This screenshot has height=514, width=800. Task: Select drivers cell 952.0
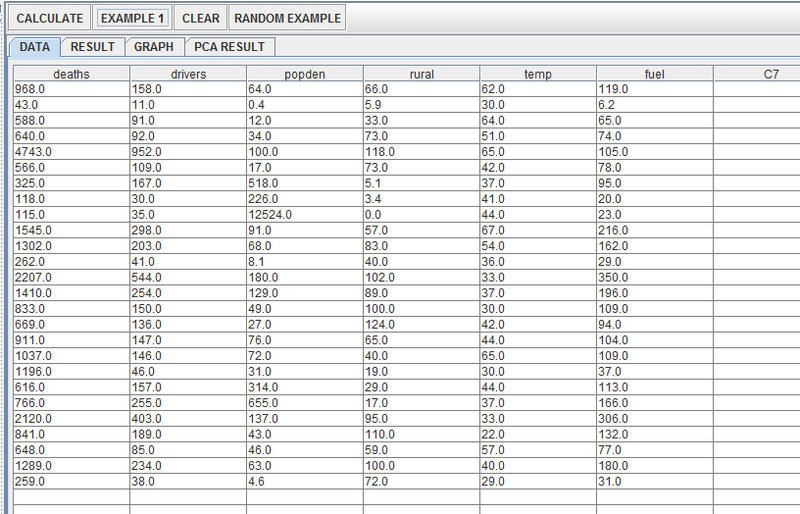(188, 152)
